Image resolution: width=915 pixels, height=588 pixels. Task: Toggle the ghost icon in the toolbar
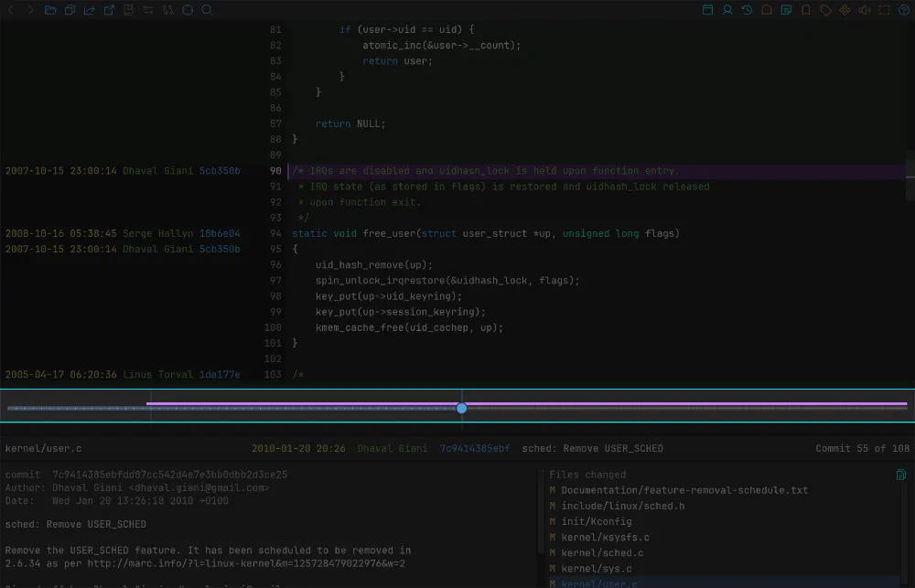[767, 10]
